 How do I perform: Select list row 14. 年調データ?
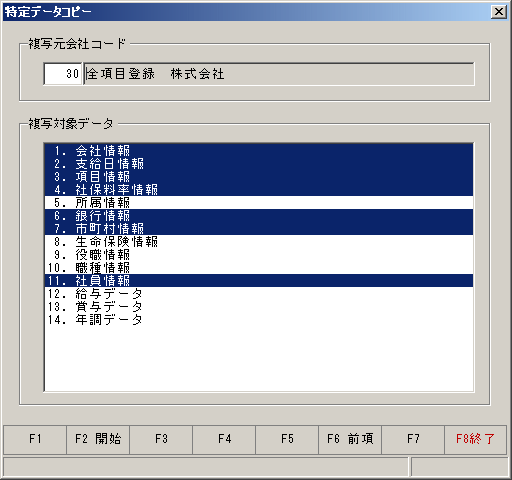click(x=259, y=319)
